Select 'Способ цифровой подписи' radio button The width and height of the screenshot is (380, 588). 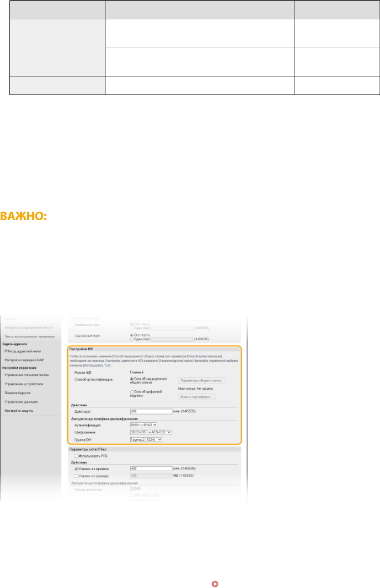pyautogui.click(x=132, y=392)
